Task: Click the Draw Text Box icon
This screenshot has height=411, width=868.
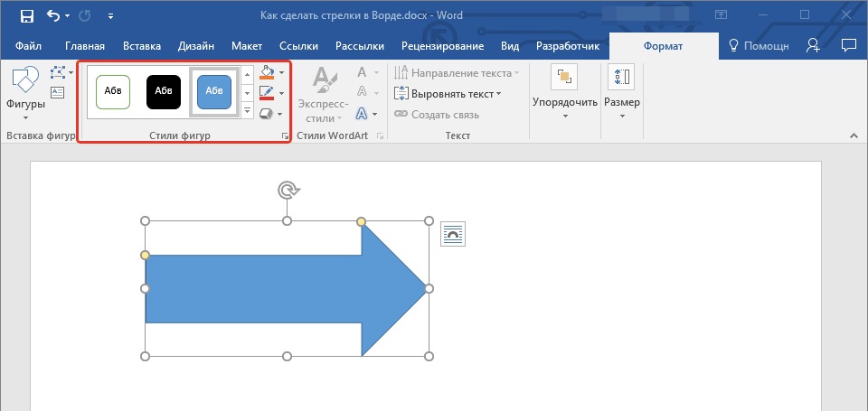Action: coord(58,92)
